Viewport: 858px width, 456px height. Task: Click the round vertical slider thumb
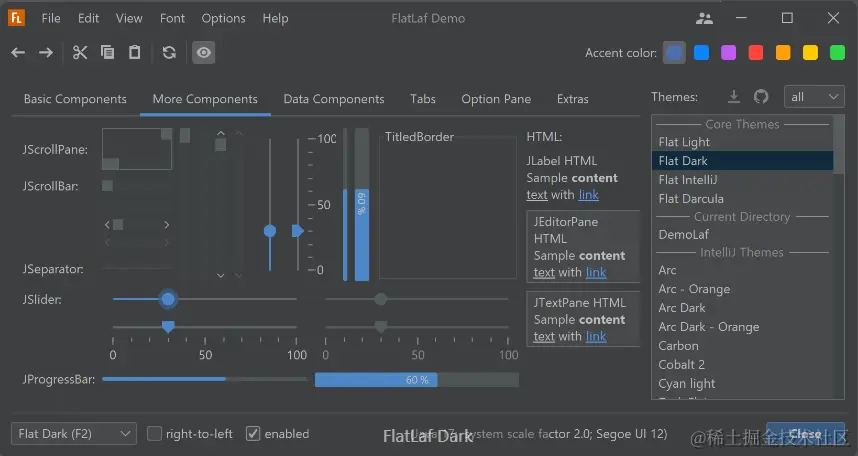[270, 231]
